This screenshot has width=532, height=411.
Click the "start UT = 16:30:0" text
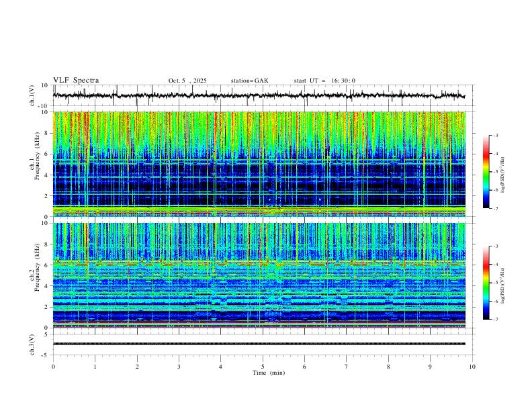coord(324,81)
